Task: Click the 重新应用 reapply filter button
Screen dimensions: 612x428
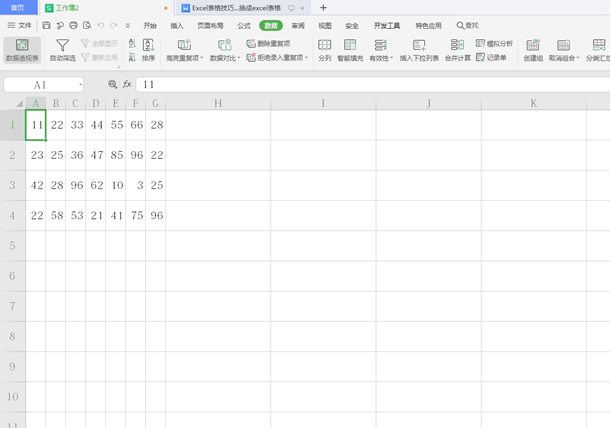Action: coord(99,58)
